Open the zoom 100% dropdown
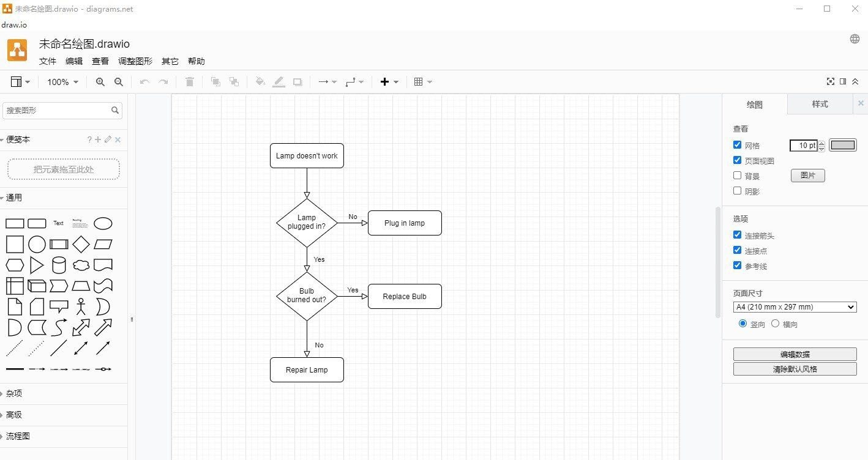Screen dimensions: 868x460 (63, 82)
